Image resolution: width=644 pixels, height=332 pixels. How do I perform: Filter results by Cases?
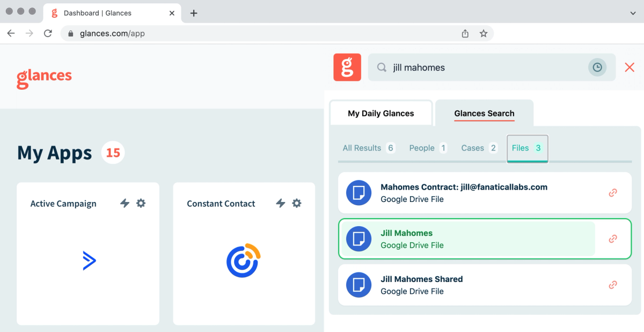(x=479, y=148)
